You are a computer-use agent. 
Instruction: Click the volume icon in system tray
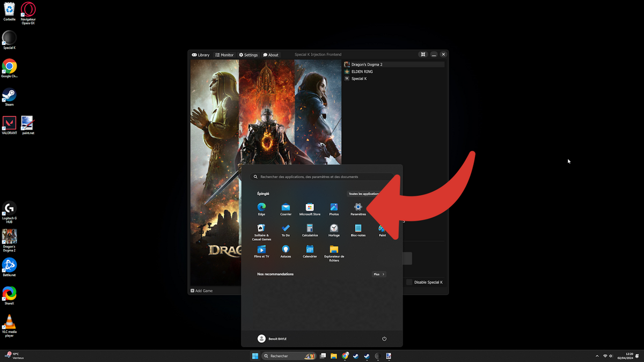(611, 356)
